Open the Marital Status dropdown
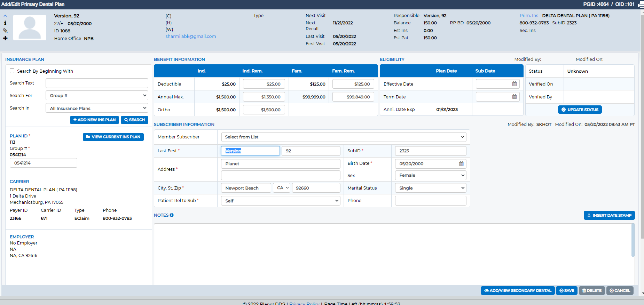644x305 pixels. pos(431,188)
